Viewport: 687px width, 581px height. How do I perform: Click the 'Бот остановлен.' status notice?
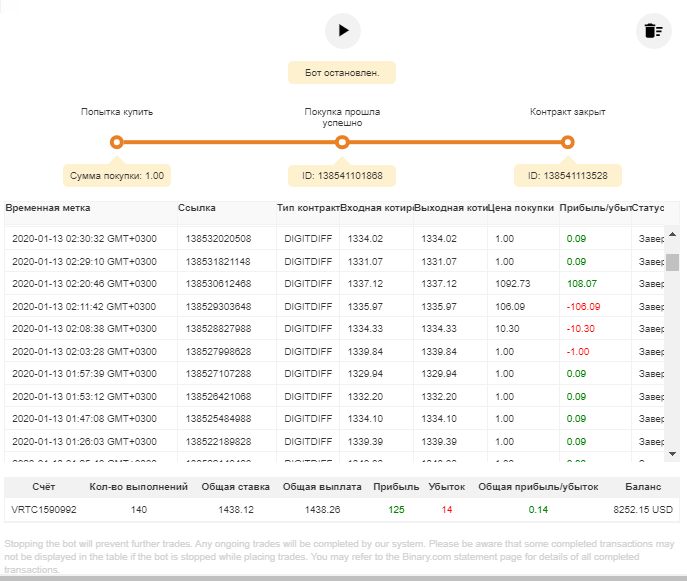point(342,73)
